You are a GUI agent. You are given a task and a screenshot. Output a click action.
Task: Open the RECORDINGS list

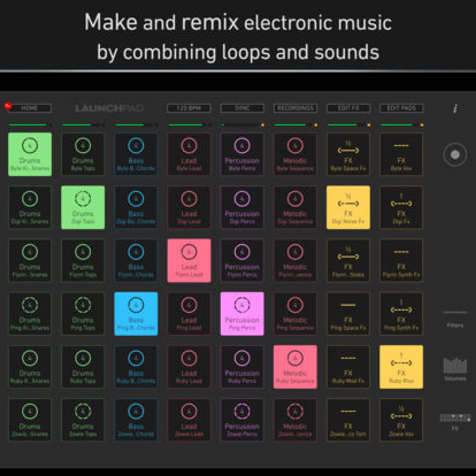point(295,108)
